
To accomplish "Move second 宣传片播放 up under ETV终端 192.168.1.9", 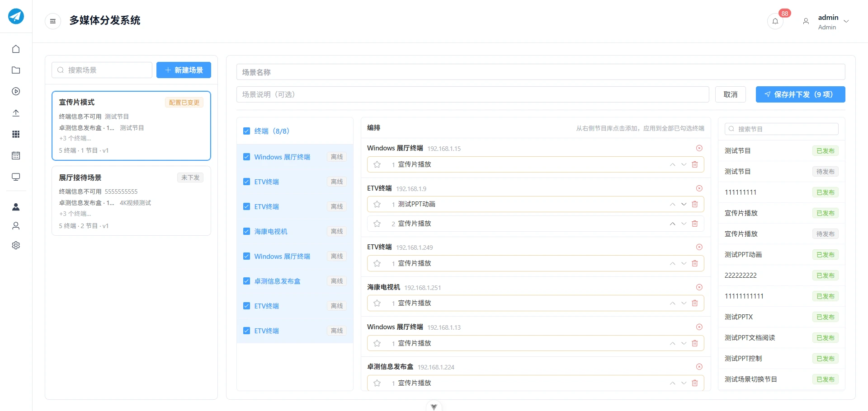I will (x=673, y=224).
